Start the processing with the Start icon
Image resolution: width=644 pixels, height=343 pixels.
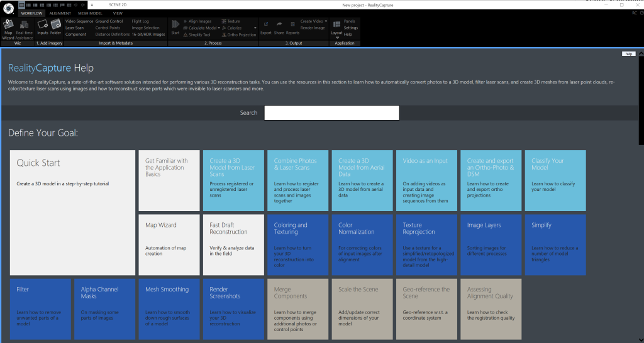175,27
